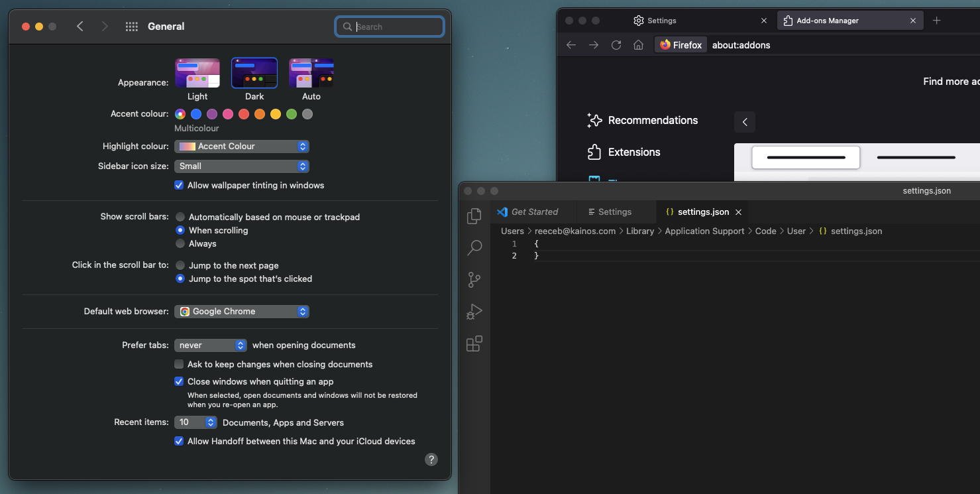
Task: Click the help question mark button
Action: [431, 459]
